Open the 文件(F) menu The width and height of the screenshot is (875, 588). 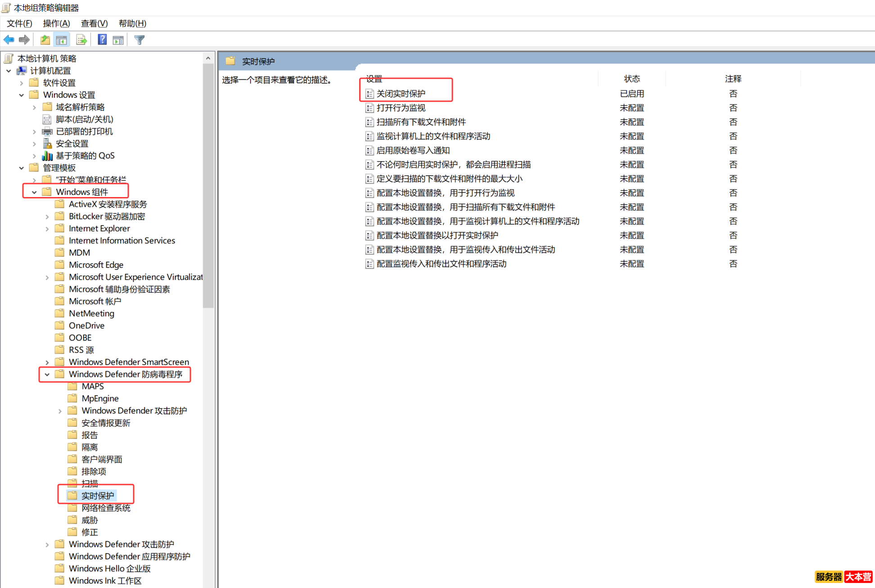click(19, 23)
